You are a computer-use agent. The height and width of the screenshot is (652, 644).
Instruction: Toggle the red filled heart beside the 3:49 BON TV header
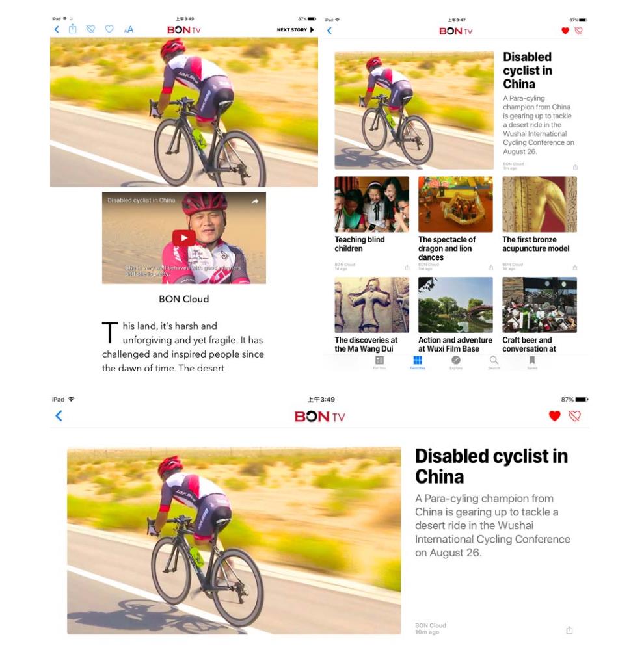(554, 416)
